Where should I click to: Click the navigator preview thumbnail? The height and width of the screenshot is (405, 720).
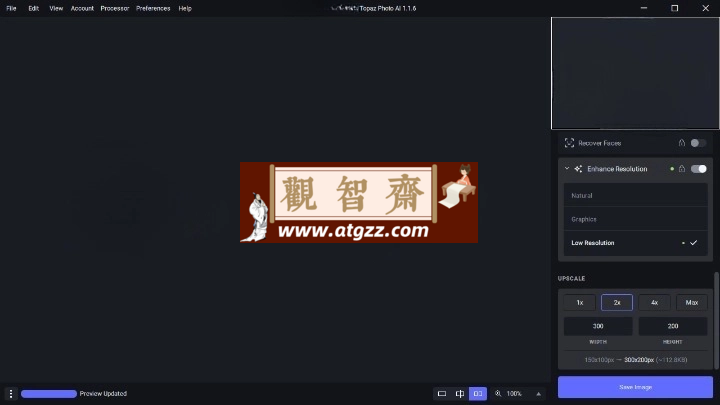[x=635, y=73]
